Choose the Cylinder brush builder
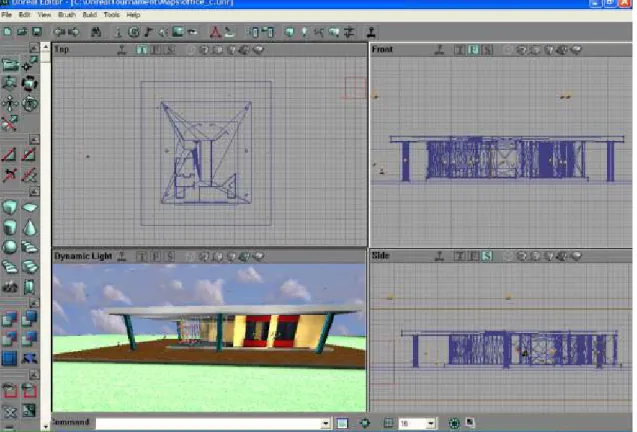This screenshot has height=432, width=637. (x=9, y=227)
